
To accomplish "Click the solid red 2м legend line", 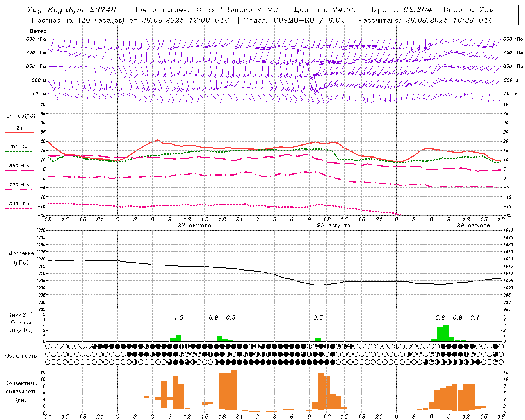I will [19, 132].
